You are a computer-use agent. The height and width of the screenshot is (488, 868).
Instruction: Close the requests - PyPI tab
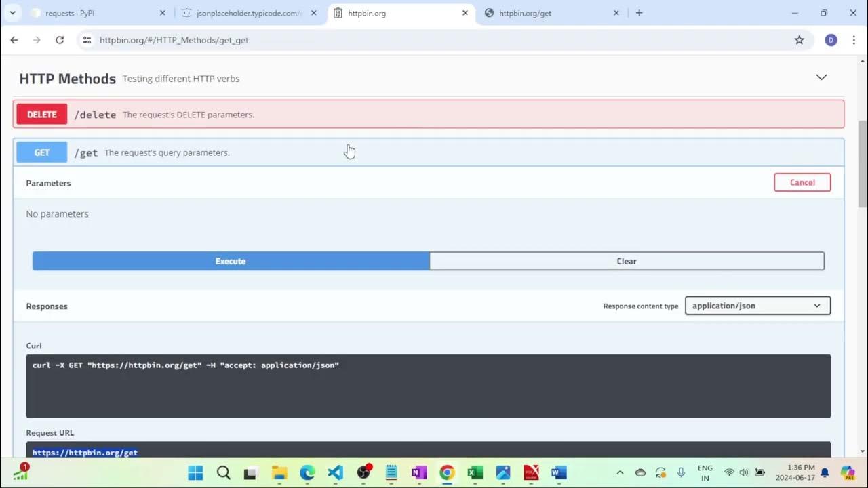coord(162,13)
